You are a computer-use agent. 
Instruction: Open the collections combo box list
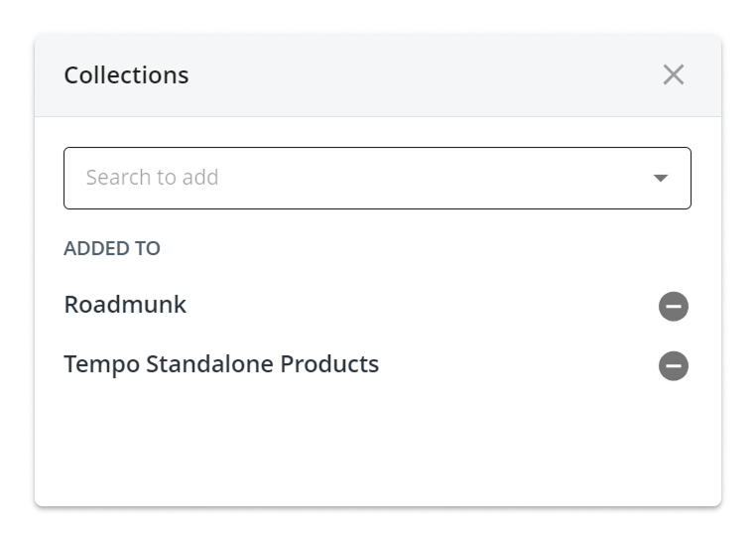[x=661, y=179]
